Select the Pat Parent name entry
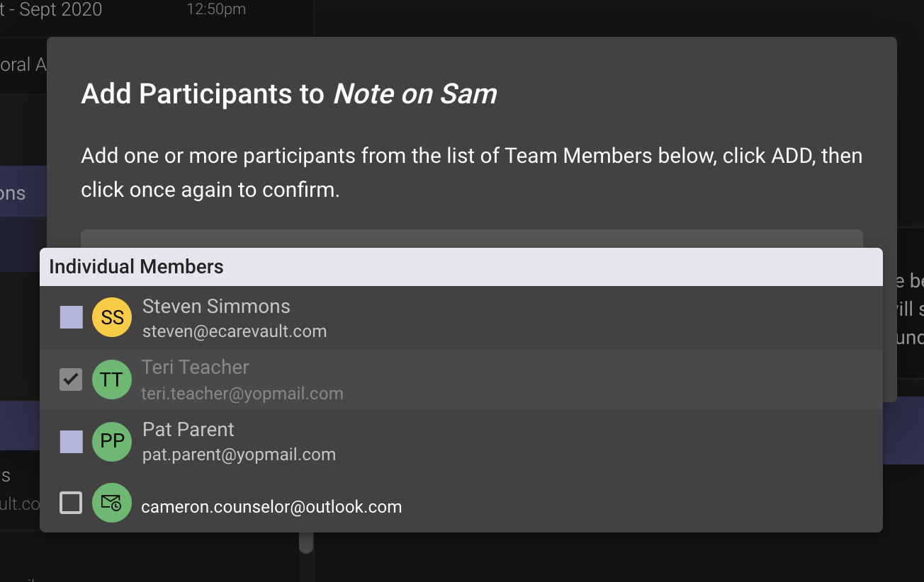Screen dimensions: 924x582 (x=188, y=430)
